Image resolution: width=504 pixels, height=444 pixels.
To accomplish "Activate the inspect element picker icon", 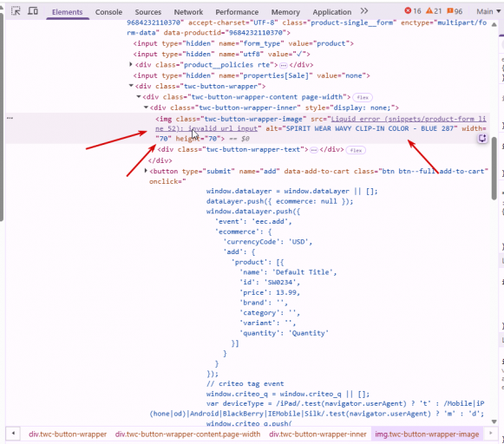I will pyautogui.click(x=16, y=11).
